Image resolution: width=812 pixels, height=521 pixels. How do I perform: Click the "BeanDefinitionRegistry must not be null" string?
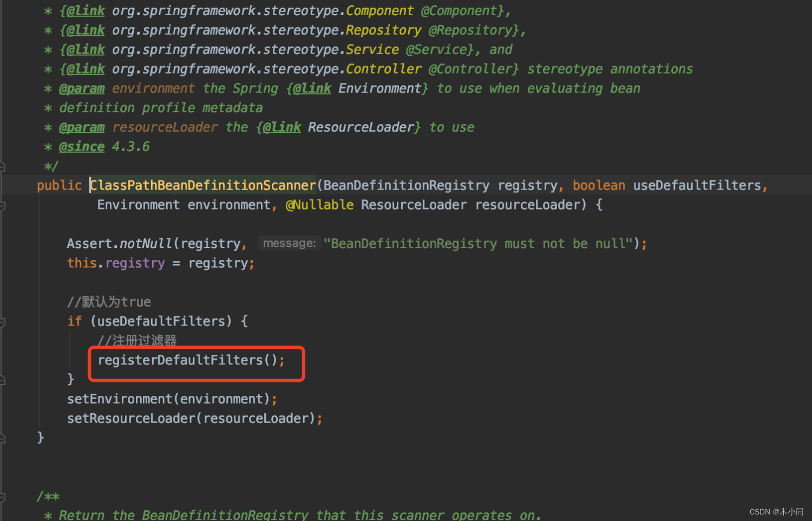click(x=479, y=244)
